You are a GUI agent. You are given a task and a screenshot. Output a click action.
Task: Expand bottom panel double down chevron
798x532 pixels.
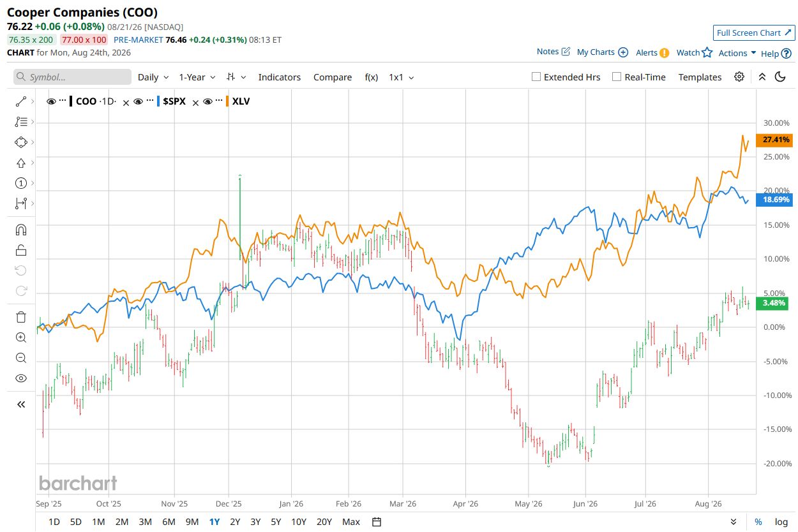734,522
